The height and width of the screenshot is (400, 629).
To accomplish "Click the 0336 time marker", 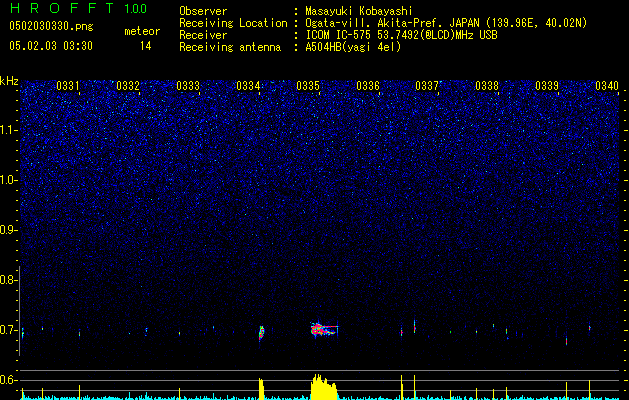I will coord(368,86).
